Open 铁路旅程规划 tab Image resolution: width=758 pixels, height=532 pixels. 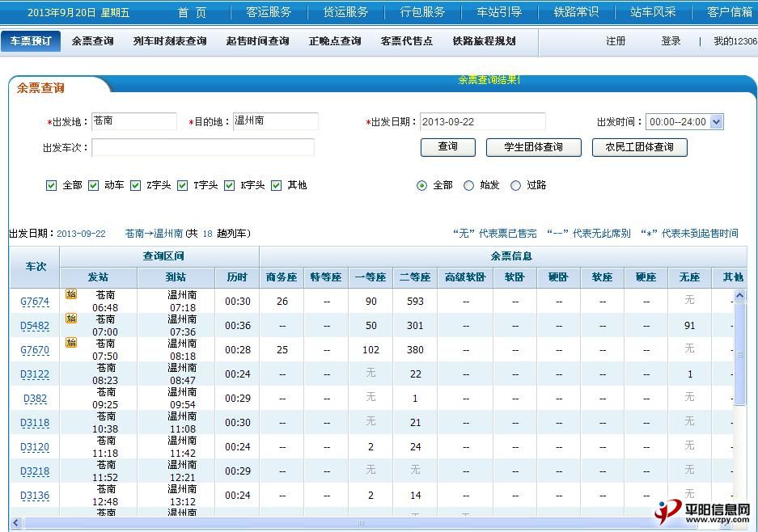[484, 41]
